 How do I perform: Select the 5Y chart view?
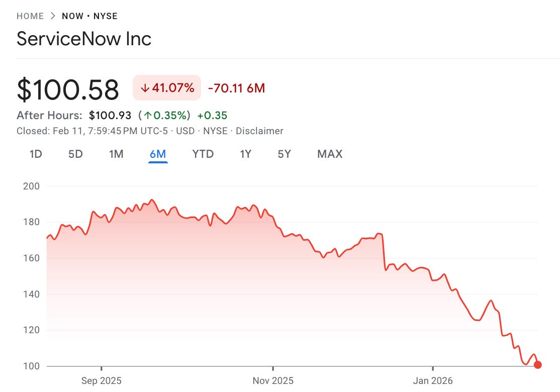284,154
